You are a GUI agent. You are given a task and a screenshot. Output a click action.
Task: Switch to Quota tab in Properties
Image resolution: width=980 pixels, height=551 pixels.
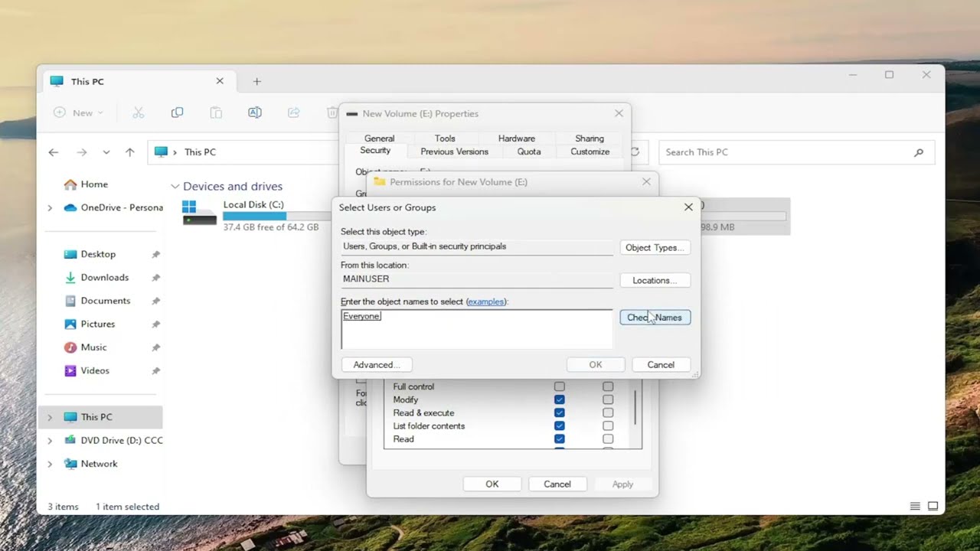pyautogui.click(x=529, y=152)
